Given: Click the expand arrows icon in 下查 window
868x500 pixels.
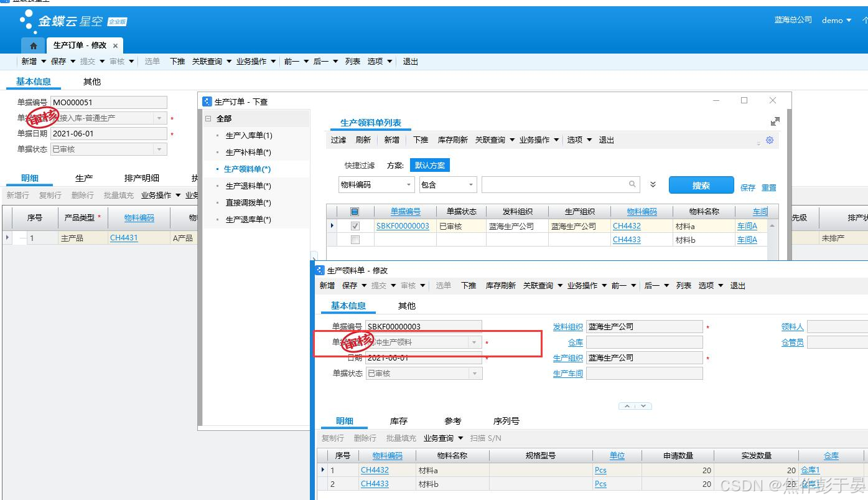Looking at the screenshot, I should pyautogui.click(x=775, y=122).
